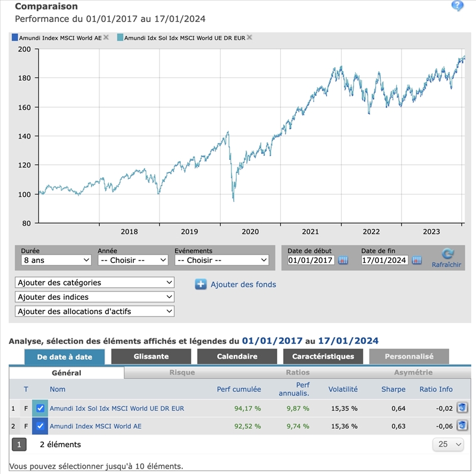Image resolution: width=476 pixels, height=474 pixels.
Task: Uncheck the Amundi Index MSCI World AE checkbox
Action: 40,426
